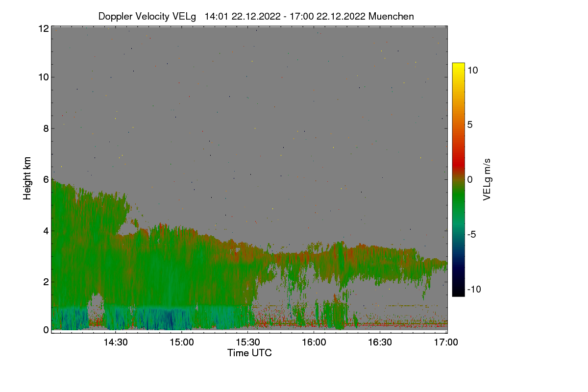Click the 'Time UTC' x-axis label
The image size is (588, 392).
tap(249, 353)
